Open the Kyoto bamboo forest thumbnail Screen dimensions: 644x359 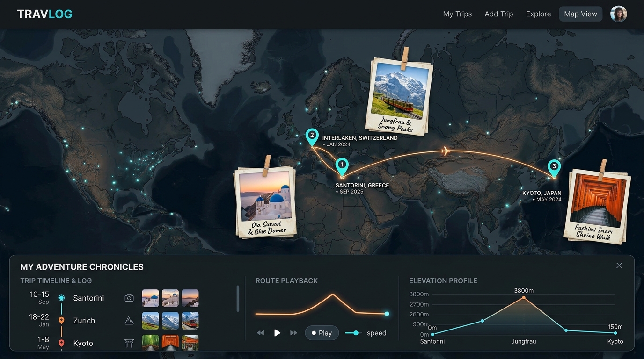click(x=150, y=343)
